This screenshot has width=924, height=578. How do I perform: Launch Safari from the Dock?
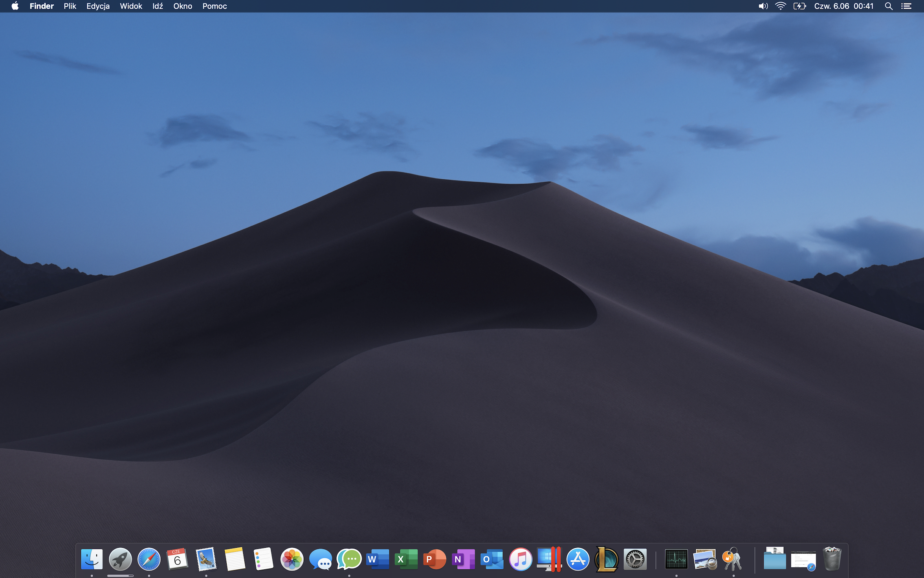click(149, 559)
